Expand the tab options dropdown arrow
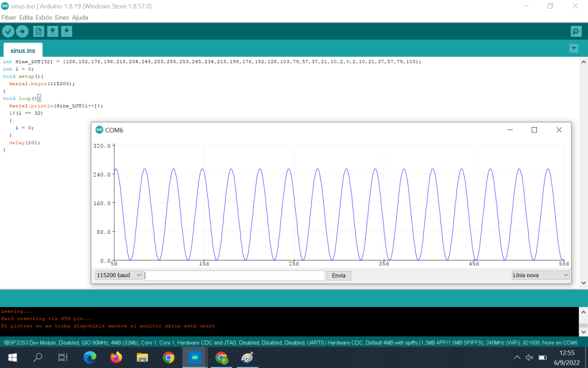This screenshot has height=368, width=588. pos(573,48)
